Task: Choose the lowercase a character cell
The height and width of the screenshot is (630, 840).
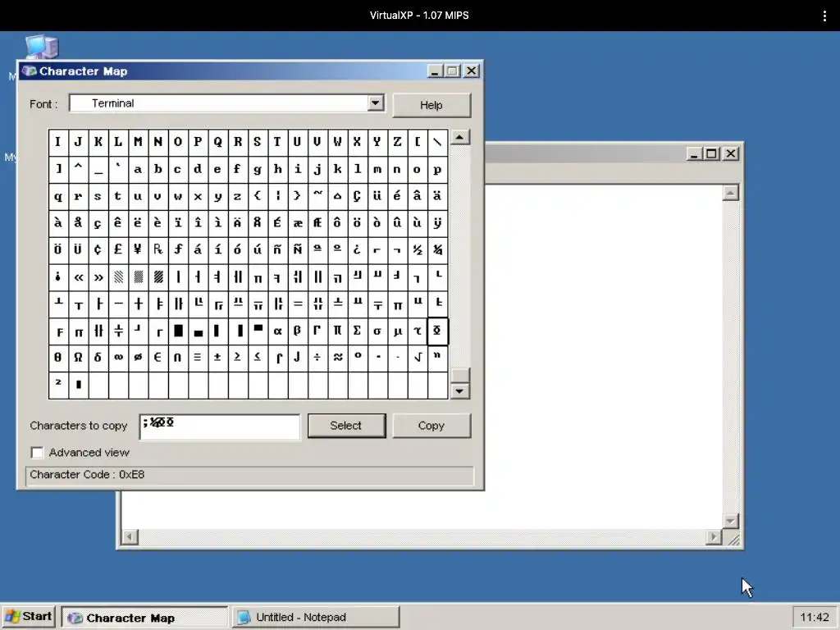Action: (x=138, y=169)
